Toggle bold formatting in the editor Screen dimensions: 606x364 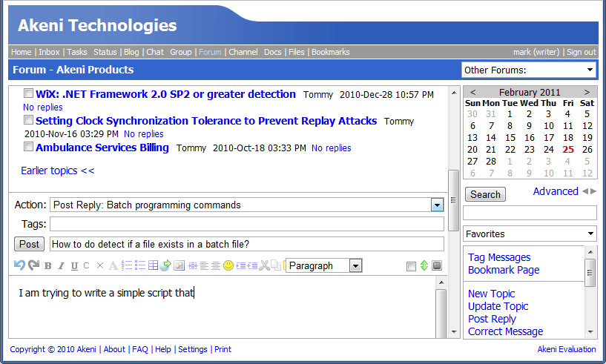[48, 265]
